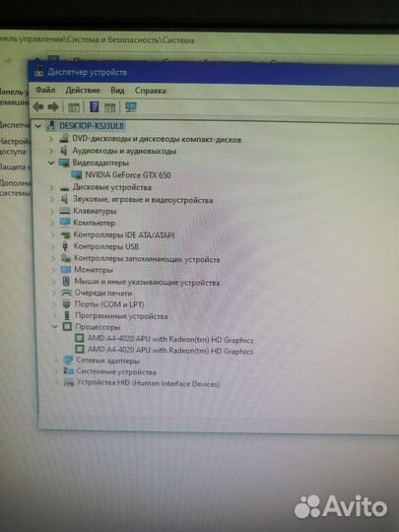Screen dimensions: 399x532
Task: Expand the Контроллеры USB category
Action: coord(52,246)
